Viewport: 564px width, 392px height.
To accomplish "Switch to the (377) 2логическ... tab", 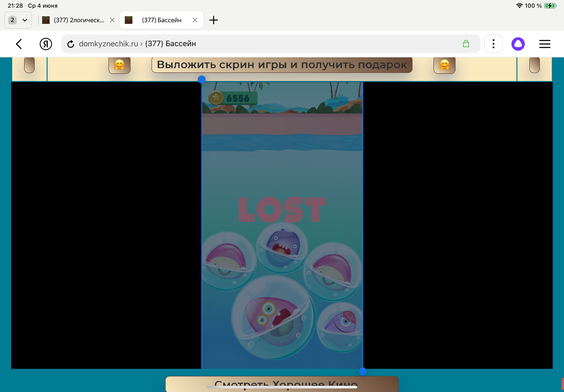I will pos(79,20).
